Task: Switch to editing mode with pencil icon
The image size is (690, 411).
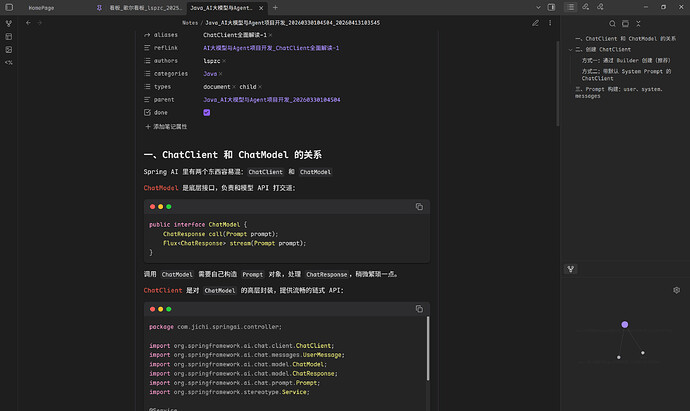Action: [535, 23]
